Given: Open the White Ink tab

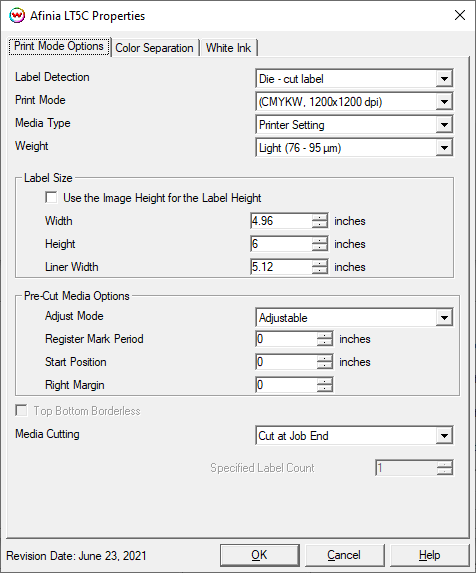Looking at the screenshot, I should pyautogui.click(x=228, y=48).
